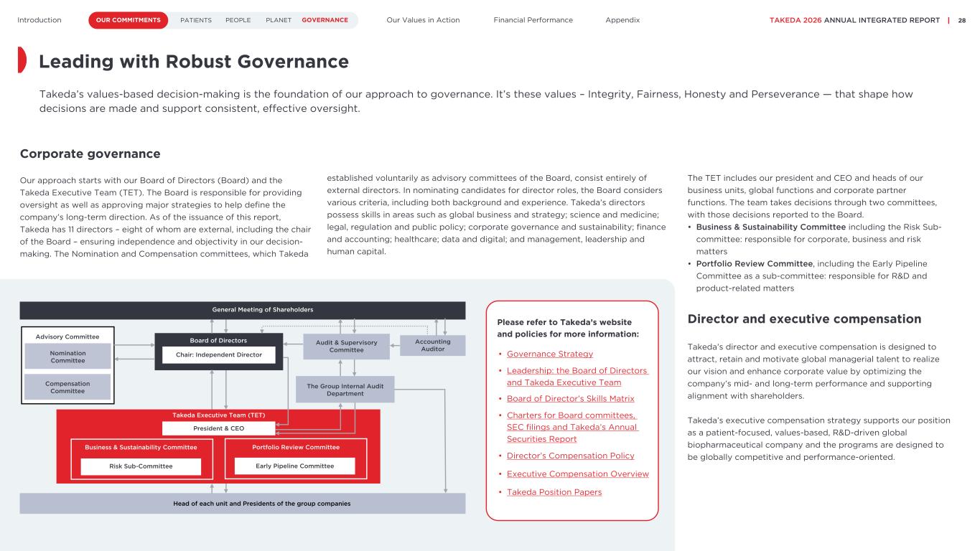Switch to the PEOPLE subsection tab
The width and height of the screenshot is (980, 551).
[x=238, y=20]
